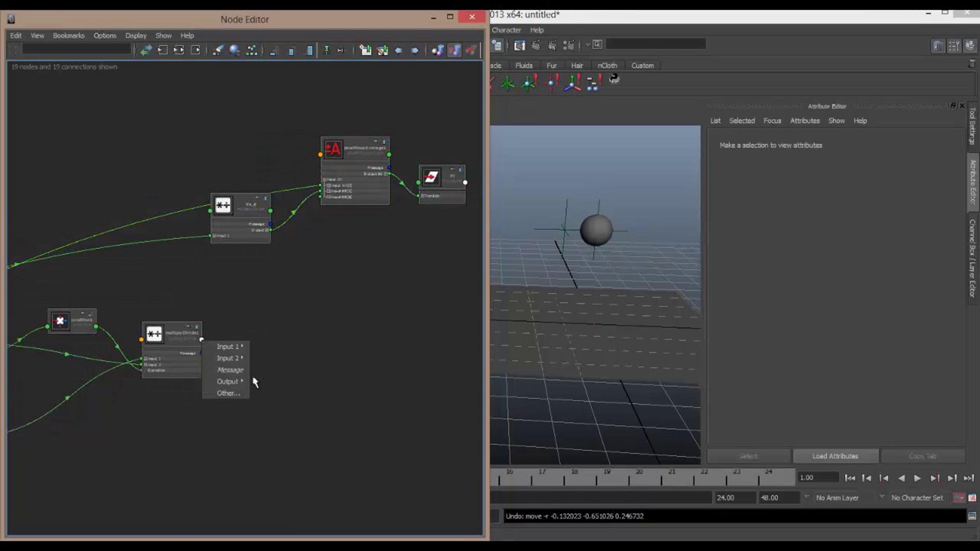This screenshot has width=980, height=551.
Task: Click the green pin nodes icon
Action: click(x=326, y=50)
